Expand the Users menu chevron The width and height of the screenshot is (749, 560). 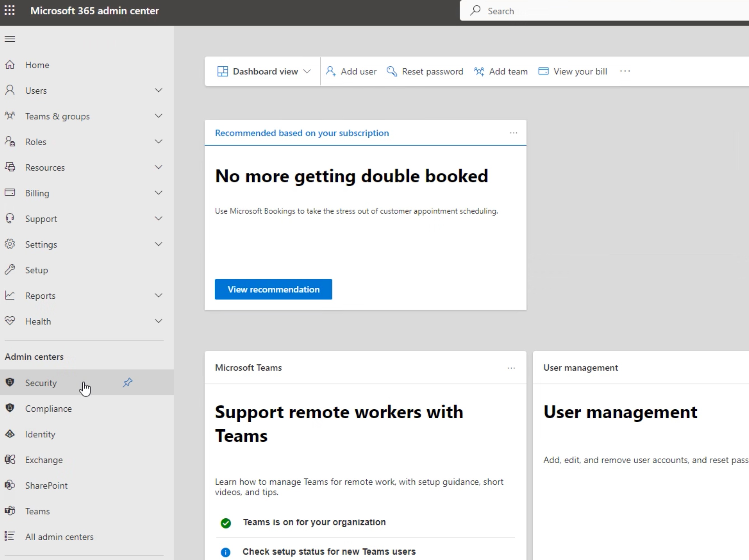pyautogui.click(x=158, y=90)
